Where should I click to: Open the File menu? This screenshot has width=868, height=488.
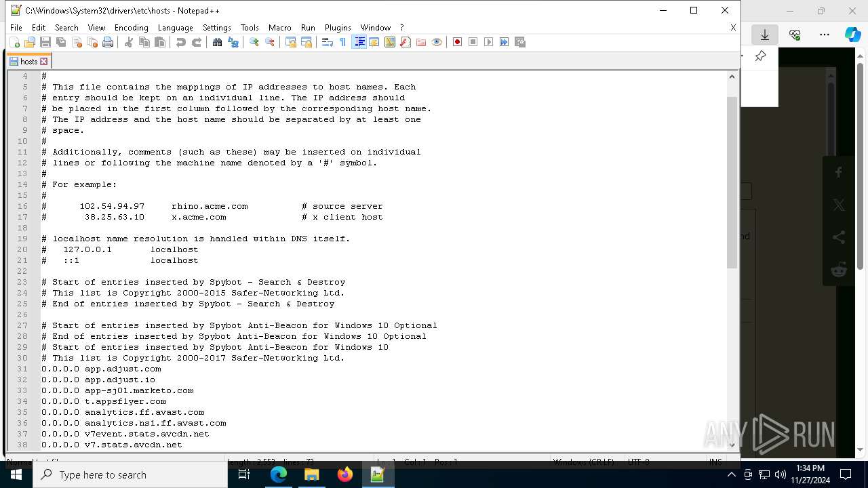pyautogui.click(x=16, y=28)
